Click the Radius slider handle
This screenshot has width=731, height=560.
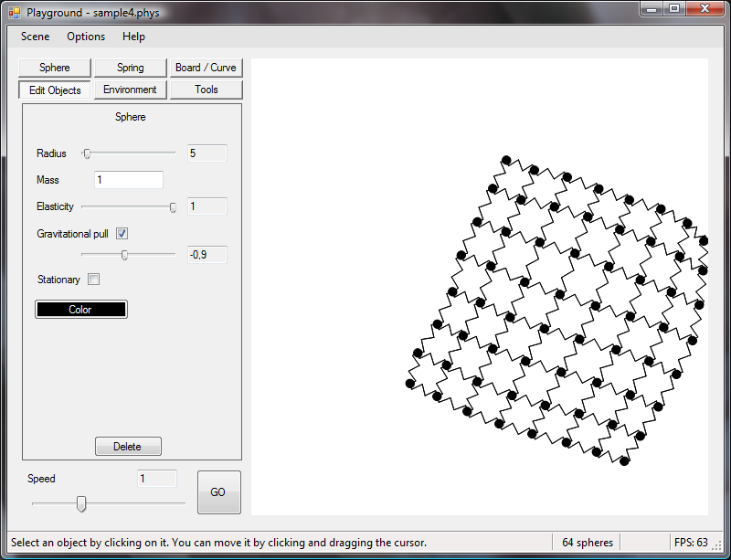coord(86,153)
